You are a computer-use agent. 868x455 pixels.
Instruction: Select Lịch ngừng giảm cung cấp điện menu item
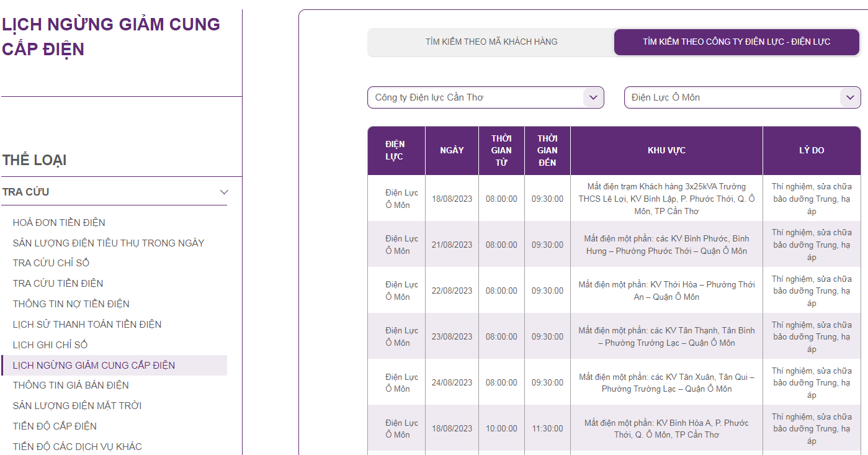tap(94, 366)
